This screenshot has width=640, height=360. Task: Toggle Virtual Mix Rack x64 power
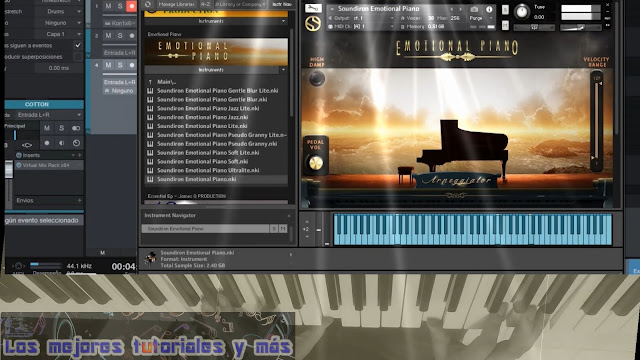[18, 165]
